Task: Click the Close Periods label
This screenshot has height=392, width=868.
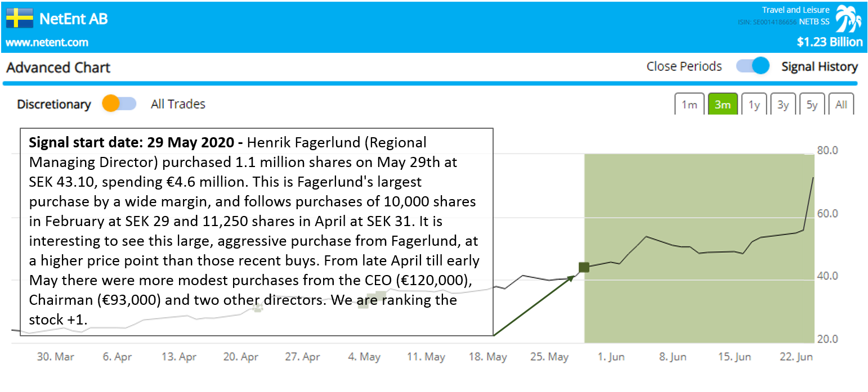Action: 684,66
